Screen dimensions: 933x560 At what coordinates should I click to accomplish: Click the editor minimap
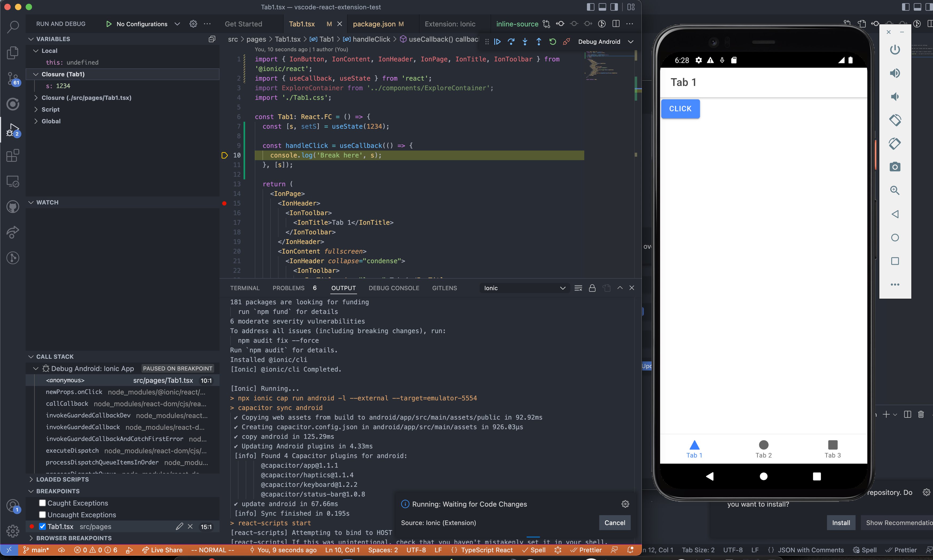(x=604, y=68)
